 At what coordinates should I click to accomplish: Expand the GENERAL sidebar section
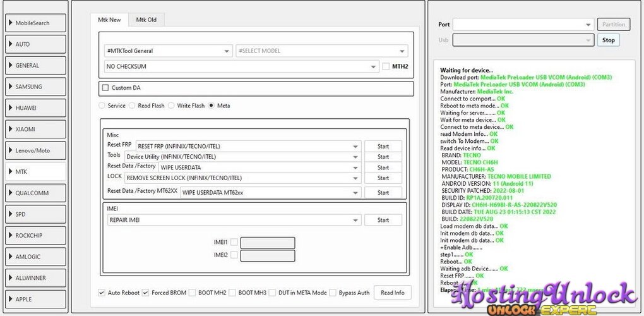pyautogui.click(x=35, y=65)
